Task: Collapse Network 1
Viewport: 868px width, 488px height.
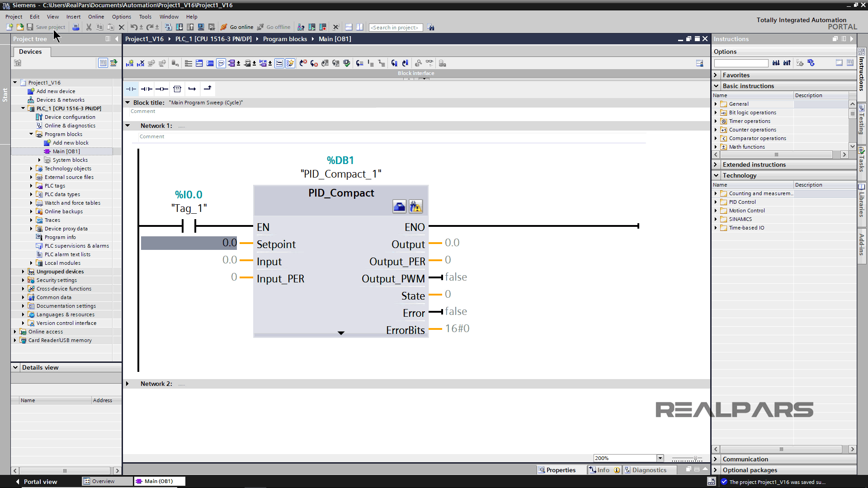Action: click(x=127, y=126)
